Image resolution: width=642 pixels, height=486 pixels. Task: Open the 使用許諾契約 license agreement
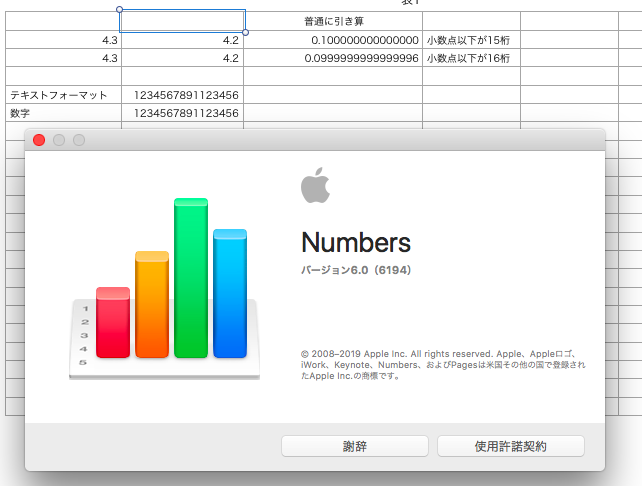coord(511,446)
